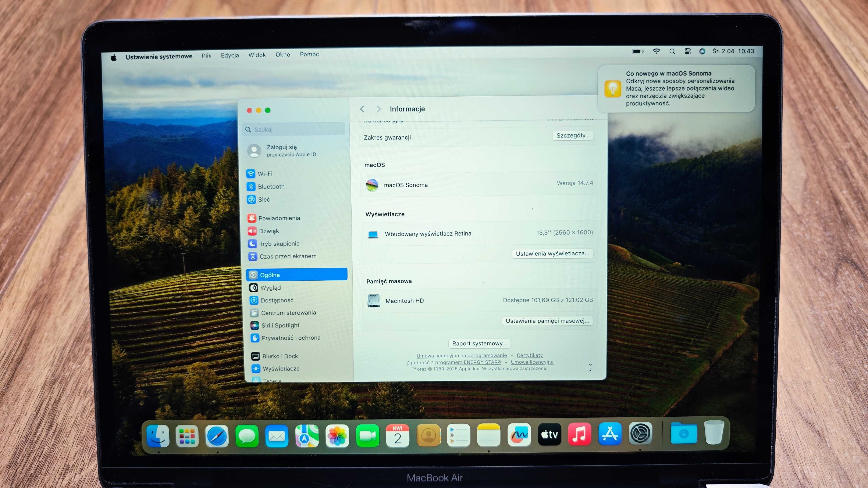The width and height of the screenshot is (868, 488).
Task: Click the date and time clock
Action: pyautogui.click(x=733, y=51)
